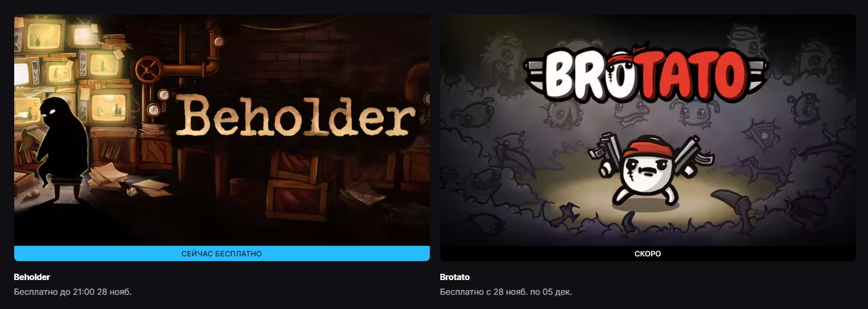The image size is (868, 309).
Task: Click the text Бесплатно с 28 нояб. по 05 дек.
Action: pos(506,292)
